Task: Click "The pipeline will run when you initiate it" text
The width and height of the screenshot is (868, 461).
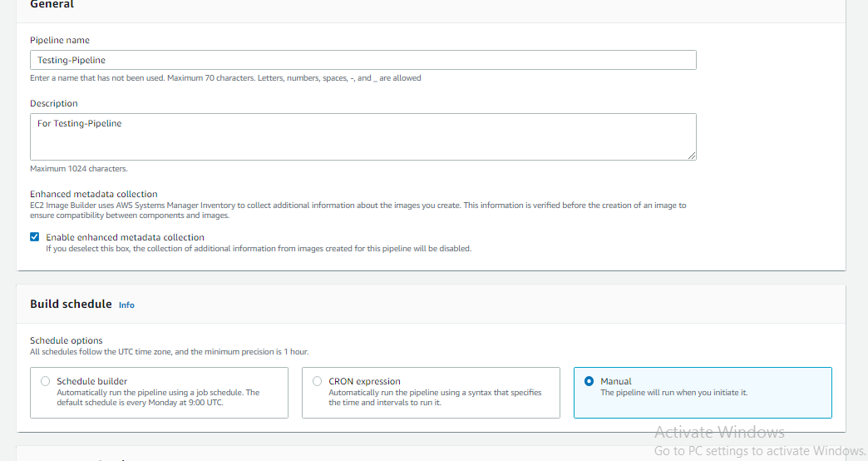Action: pyautogui.click(x=673, y=393)
